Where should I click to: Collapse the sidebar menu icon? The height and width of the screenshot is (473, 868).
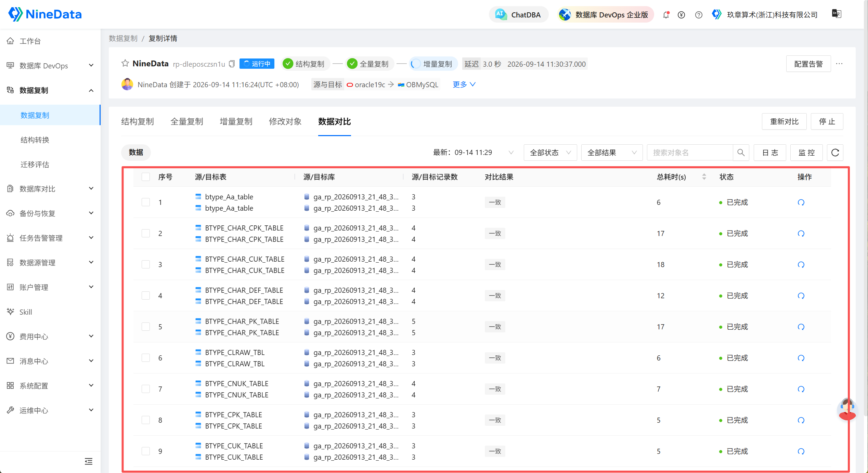(89, 461)
